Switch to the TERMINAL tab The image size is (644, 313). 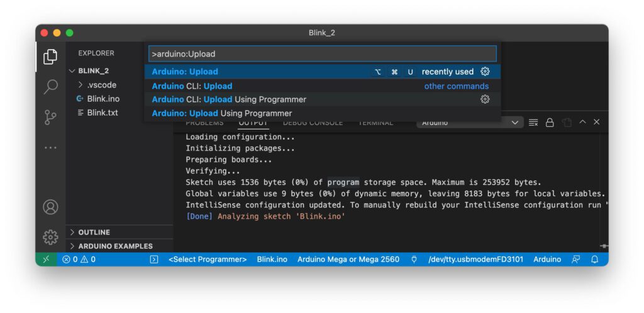point(375,123)
